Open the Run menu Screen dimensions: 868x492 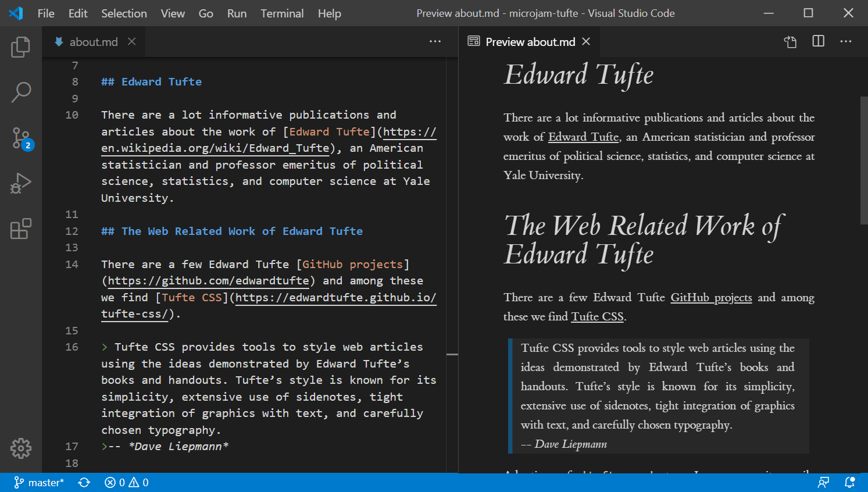(x=237, y=13)
